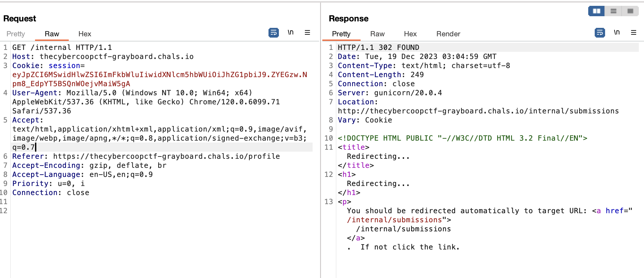Click the request 'Connection: close' line
644x278 pixels.
point(51,192)
